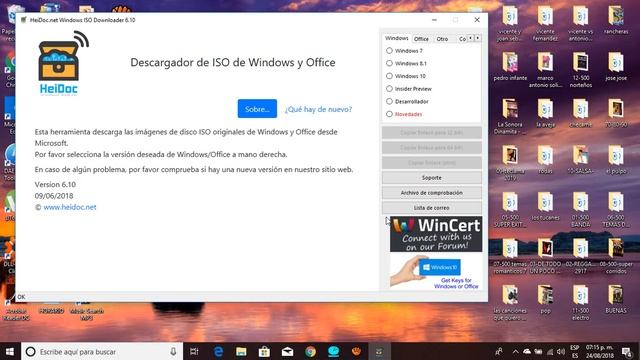Screen dimensions: 640x360
Task: Click the Soporte button
Action: point(432,178)
